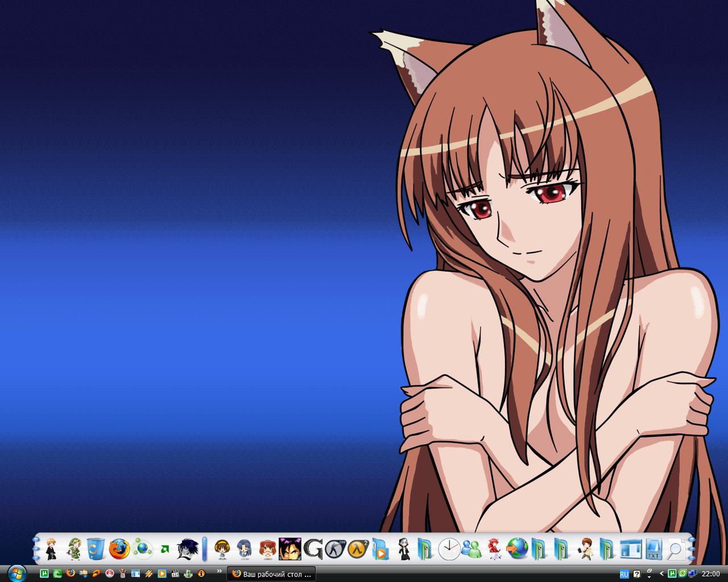Click the blue-haired chibi dock icon

click(245, 549)
